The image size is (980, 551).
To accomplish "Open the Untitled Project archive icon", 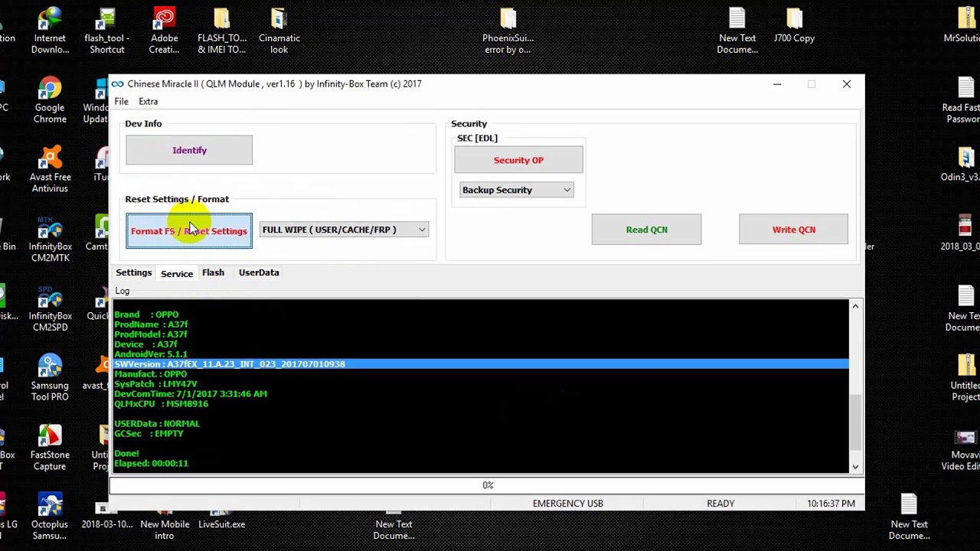I will click(x=966, y=378).
